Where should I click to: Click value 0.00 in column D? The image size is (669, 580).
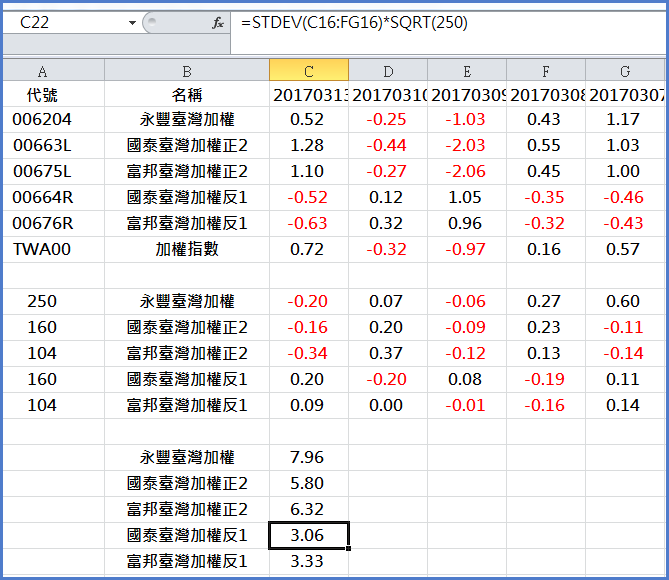[388, 405]
